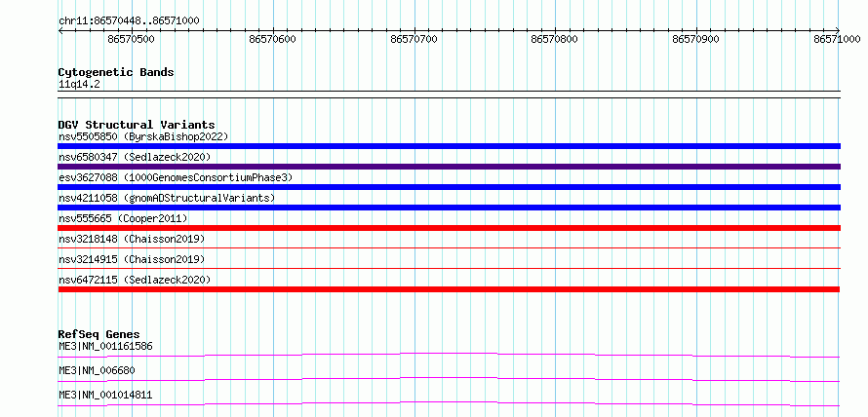Screen dimensions: 868x417
Task: Open variant label nsv4211058 (gnomADStructuralVariants)
Action: (x=166, y=198)
